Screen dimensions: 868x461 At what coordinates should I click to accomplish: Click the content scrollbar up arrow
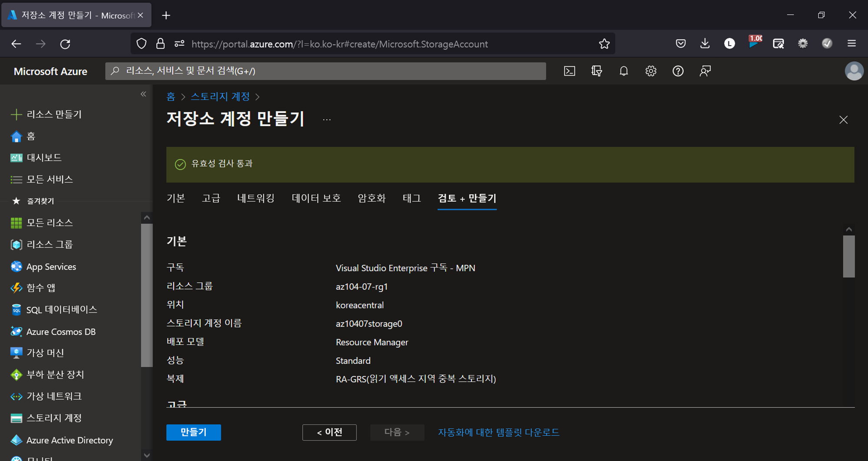tap(849, 229)
